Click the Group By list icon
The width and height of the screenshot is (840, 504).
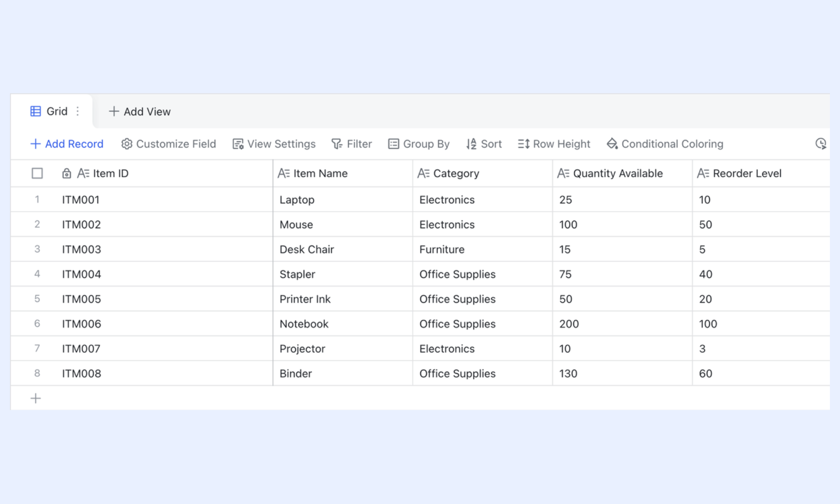click(394, 144)
